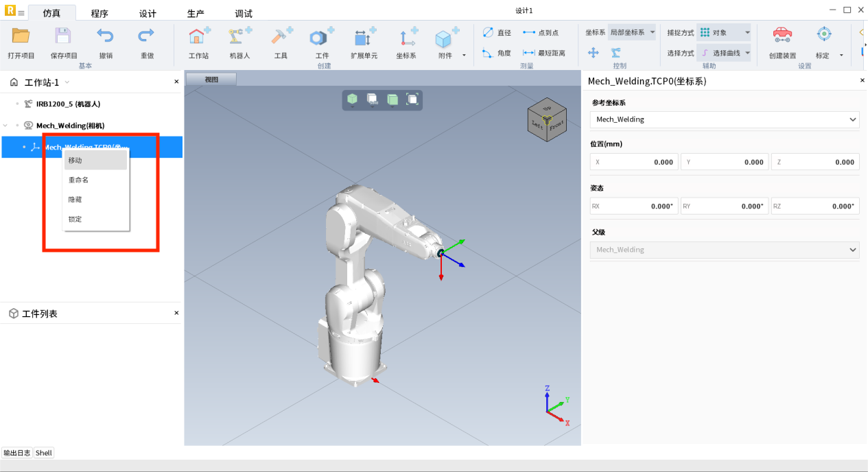The height and width of the screenshot is (472, 868).
Task: Open the 参考坐标系 Mech_Welding dropdown
Action: (724, 119)
